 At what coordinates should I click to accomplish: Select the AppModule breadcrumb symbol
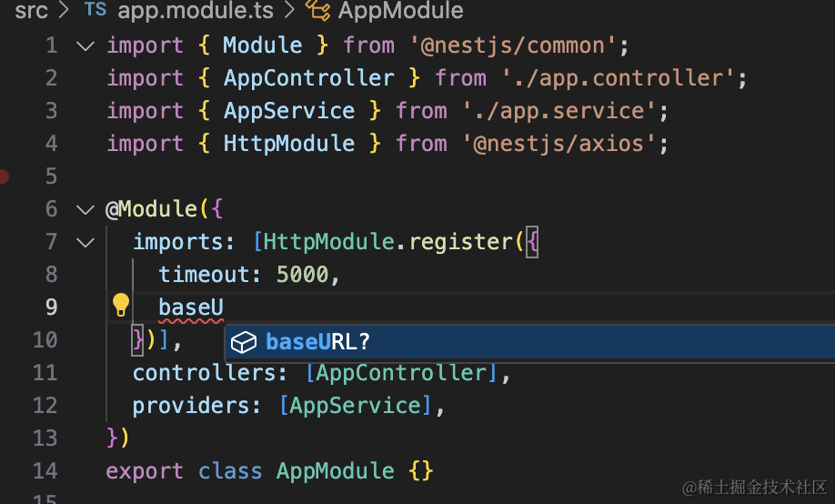point(400,11)
